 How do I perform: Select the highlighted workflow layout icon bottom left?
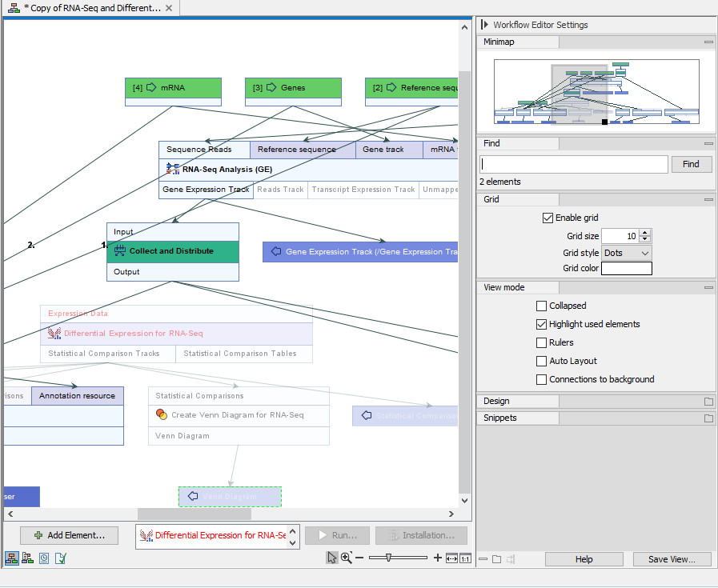pyautogui.click(x=11, y=558)
